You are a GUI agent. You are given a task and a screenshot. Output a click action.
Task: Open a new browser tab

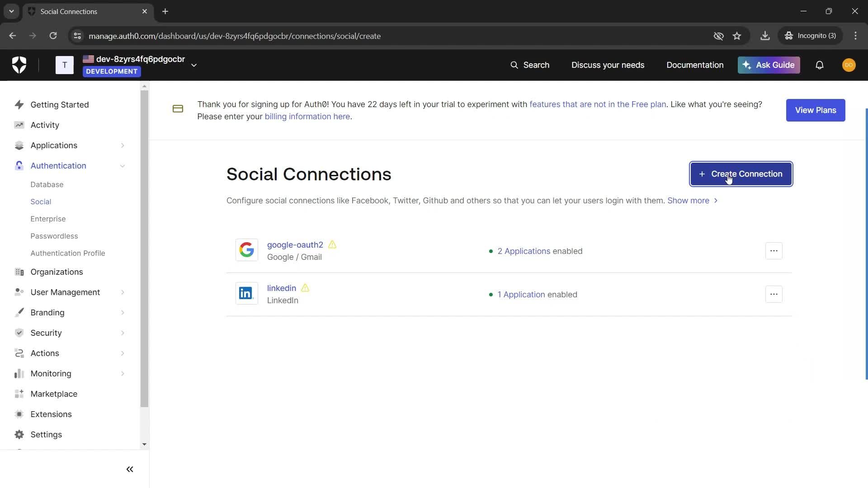click(165, 11)
